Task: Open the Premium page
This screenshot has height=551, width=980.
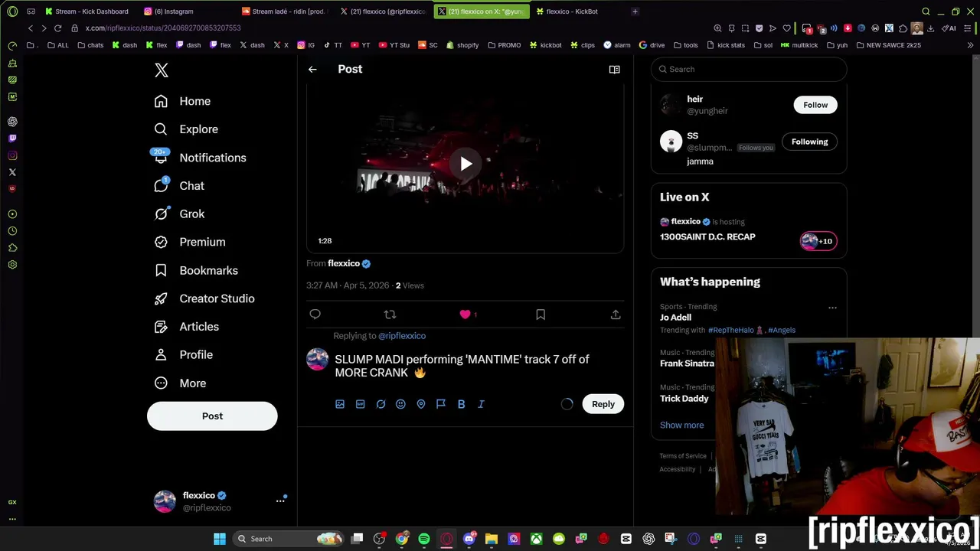Action: click(x=189, y=242)
